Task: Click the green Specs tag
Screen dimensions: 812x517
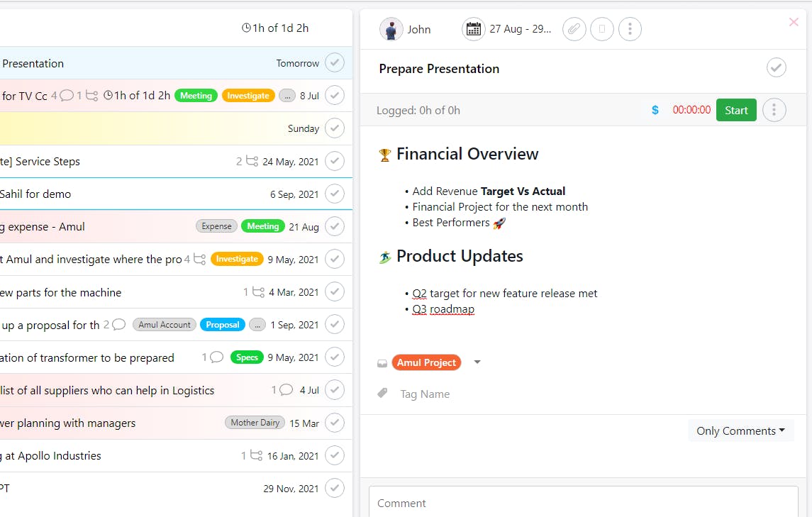Action: 247,357
